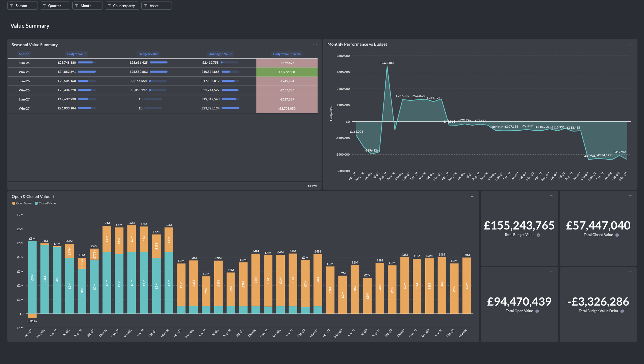Screen dimensions: 644x364
Task: Open the Season filter dropdown
Action: (22, 6)
